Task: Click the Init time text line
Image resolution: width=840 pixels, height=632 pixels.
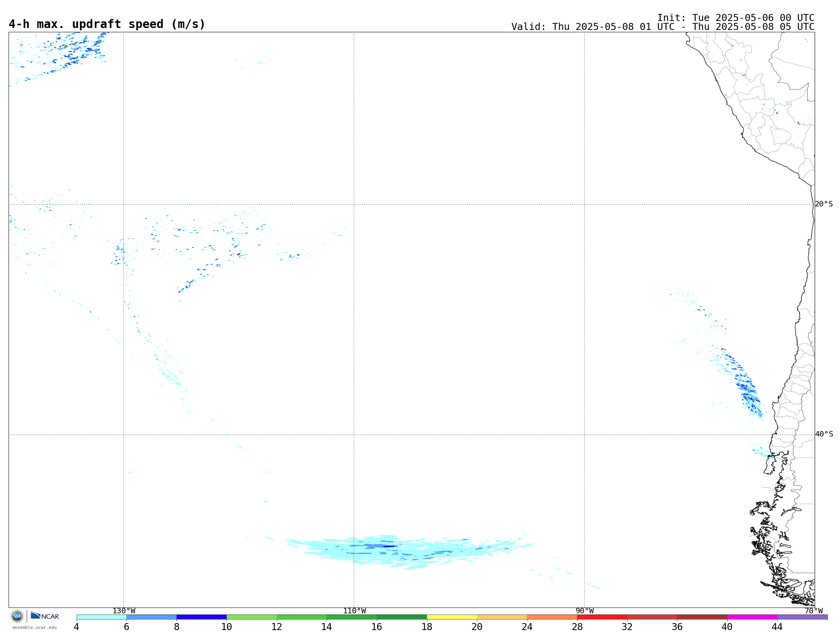Action: coord(736,18)
